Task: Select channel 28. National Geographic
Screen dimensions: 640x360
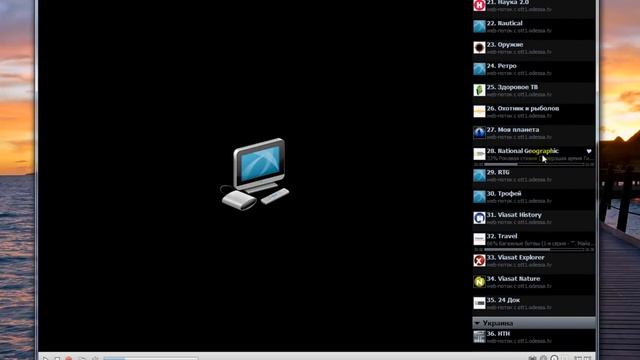Action: coord(533,156)
